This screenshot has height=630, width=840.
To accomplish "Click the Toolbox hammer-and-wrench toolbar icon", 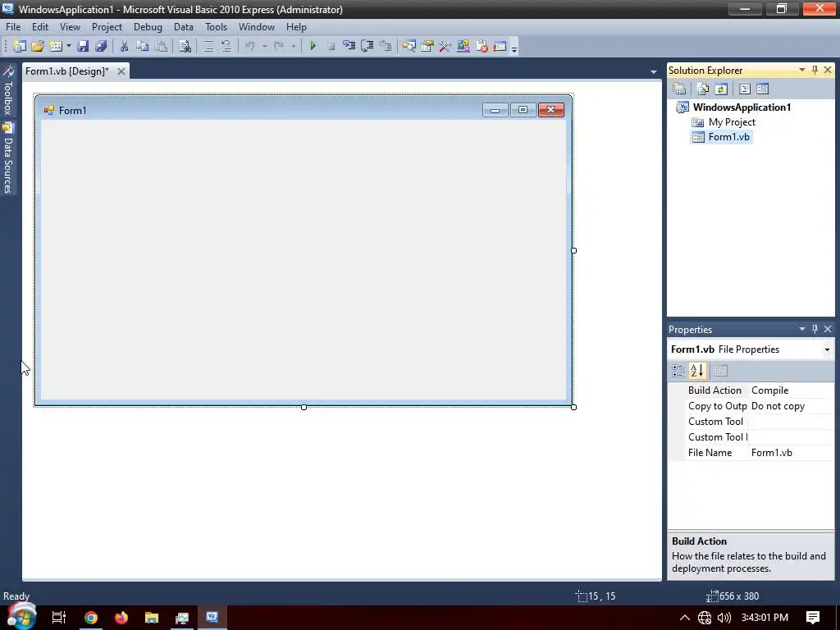I will click(x=445, y=46).
